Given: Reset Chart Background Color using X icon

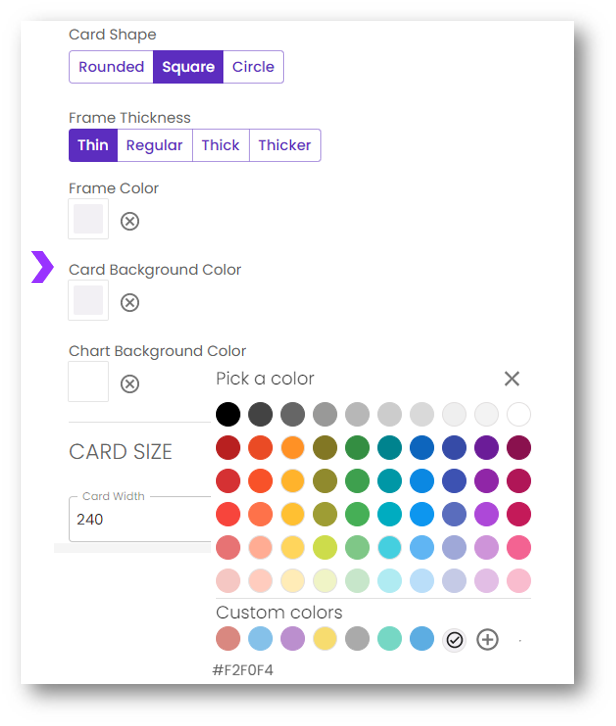Looking at the screenshot, I should tap(130, 384).
